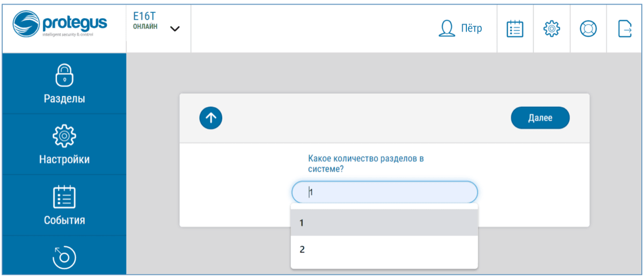This screenshot has width=644, height=278.
Task: Click the sidebar Настройки gear icon
Action: pos(64,136)
